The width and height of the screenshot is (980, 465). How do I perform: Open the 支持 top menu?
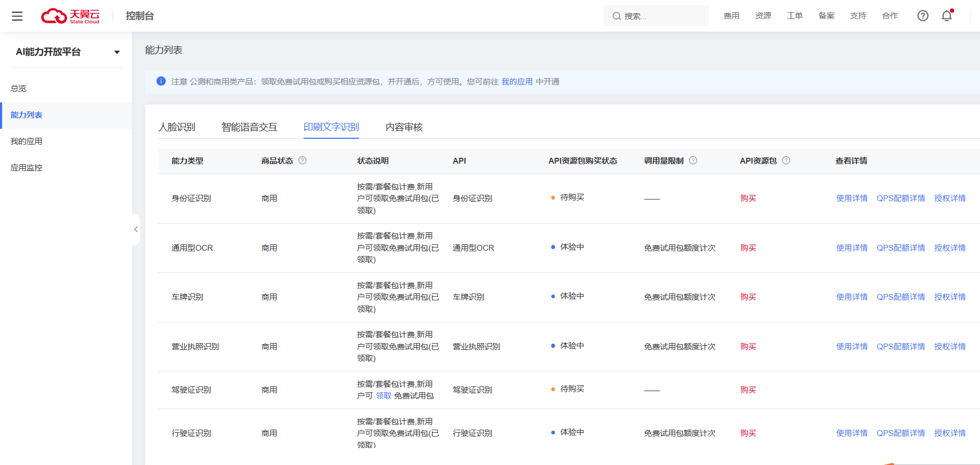coord(858,16)
